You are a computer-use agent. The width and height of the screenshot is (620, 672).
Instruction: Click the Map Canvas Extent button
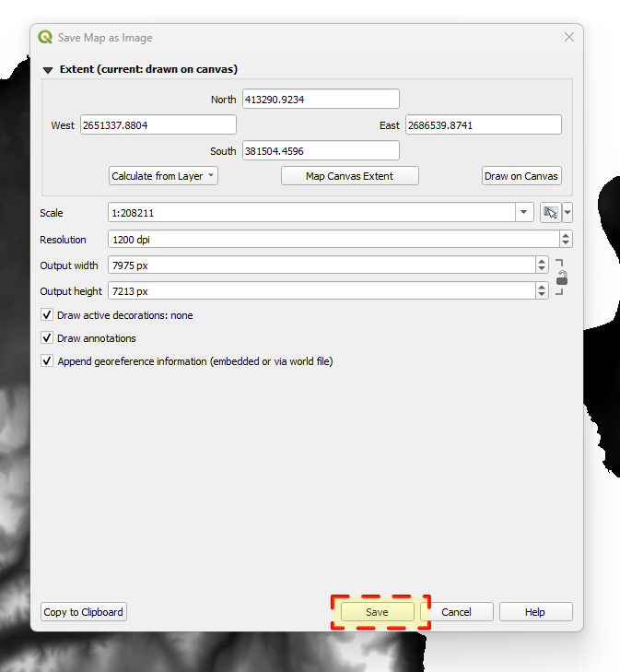(x=349, y=176)
